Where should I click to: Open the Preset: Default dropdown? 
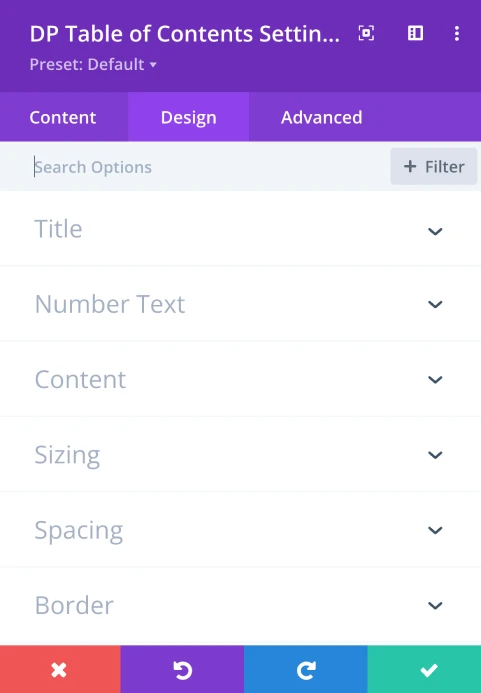coord(93,65)
